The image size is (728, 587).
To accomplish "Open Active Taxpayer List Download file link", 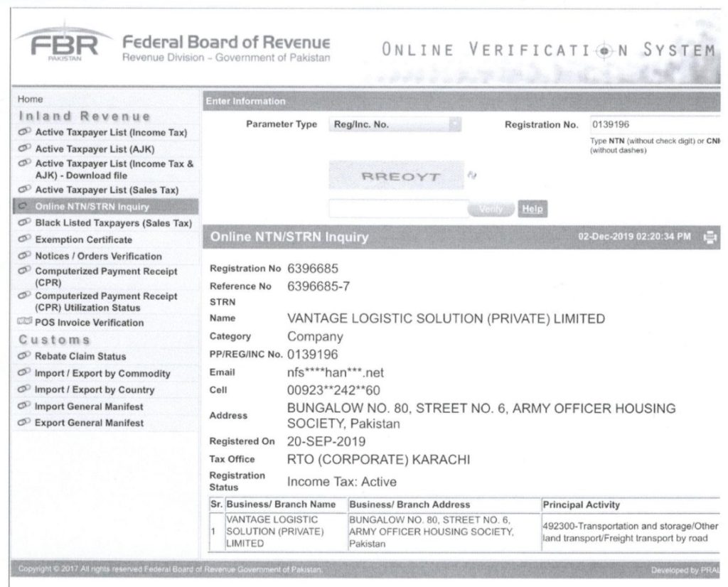I will coord(114,169).
